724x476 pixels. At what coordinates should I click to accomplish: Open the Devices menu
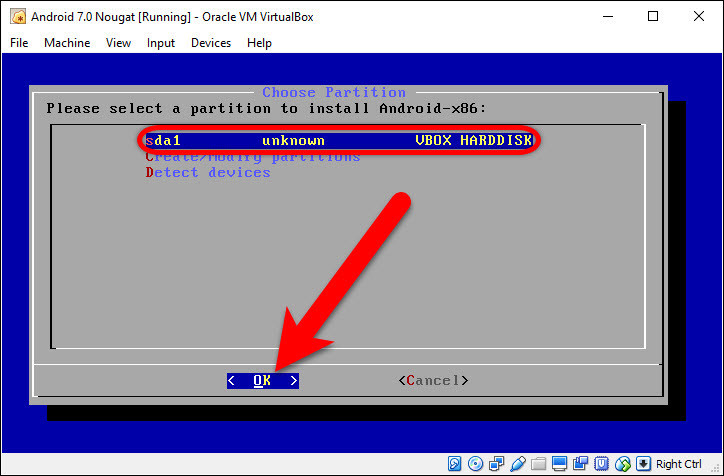click(211, 43)
